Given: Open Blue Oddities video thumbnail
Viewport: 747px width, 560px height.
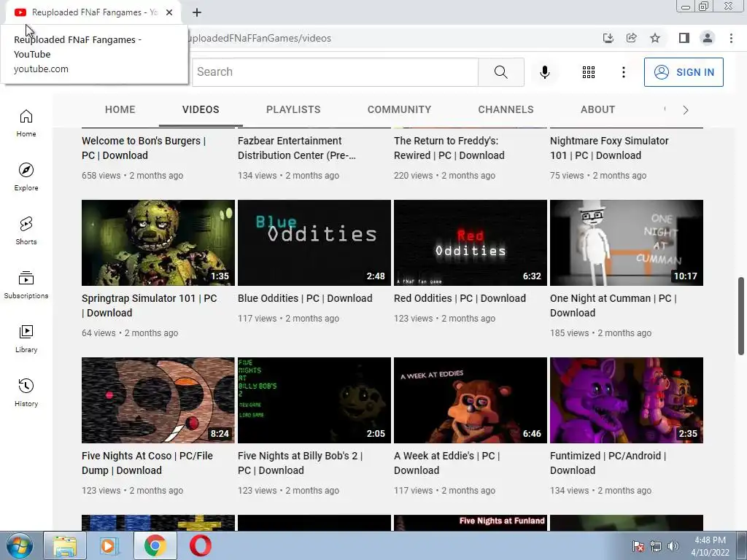Looking at the screenshot, I should coord(314,243).
